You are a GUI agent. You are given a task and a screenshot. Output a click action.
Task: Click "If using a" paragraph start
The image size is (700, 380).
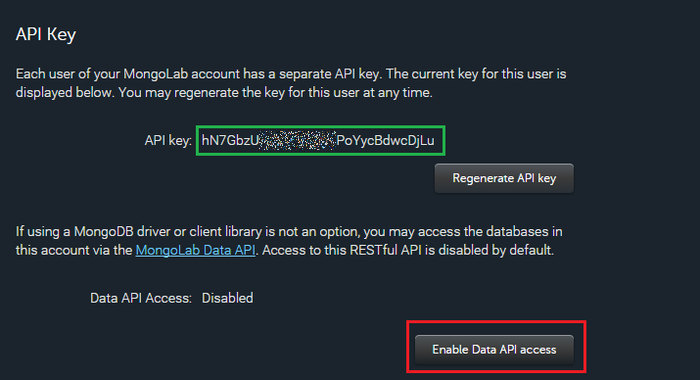point(43,232)
